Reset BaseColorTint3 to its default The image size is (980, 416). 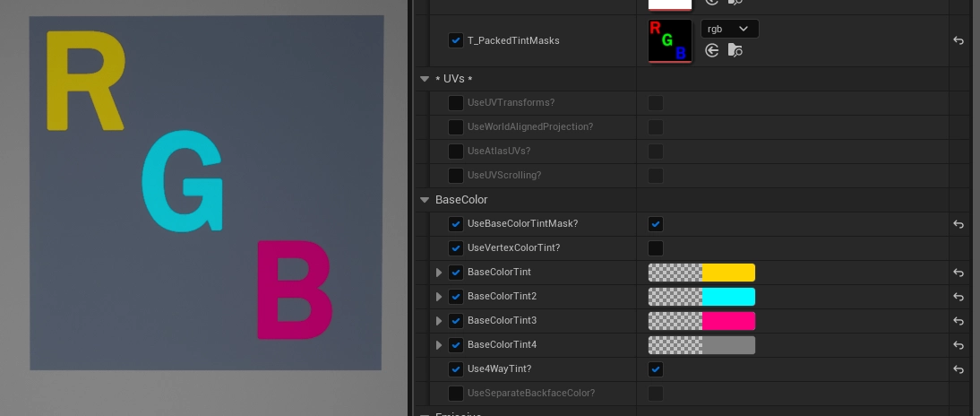pos(959,321)
